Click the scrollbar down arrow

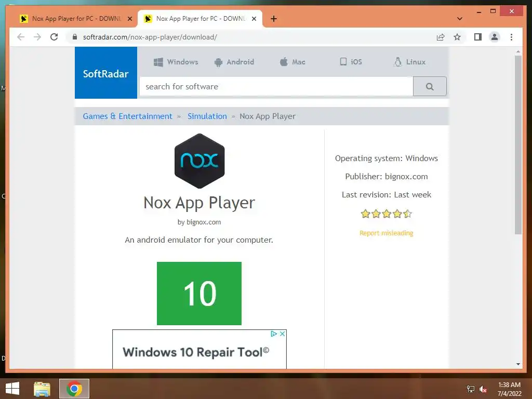tap(518, 364)
